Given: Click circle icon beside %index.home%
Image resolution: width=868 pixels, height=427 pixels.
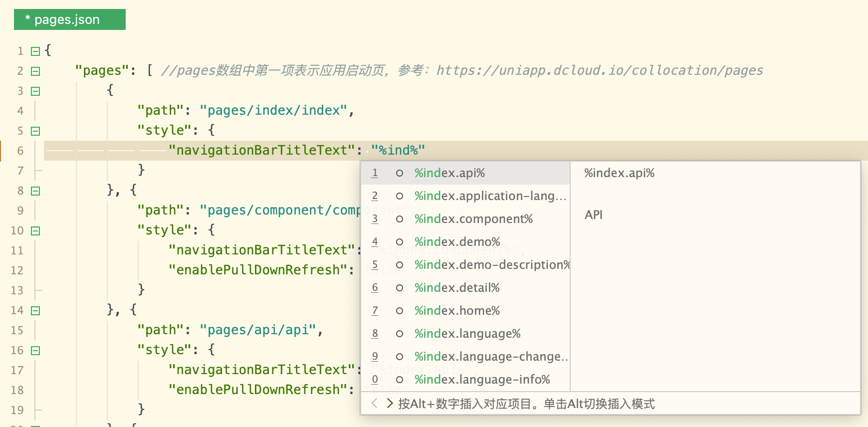Looking at the screenshot, I should click(x=399, y=311).
